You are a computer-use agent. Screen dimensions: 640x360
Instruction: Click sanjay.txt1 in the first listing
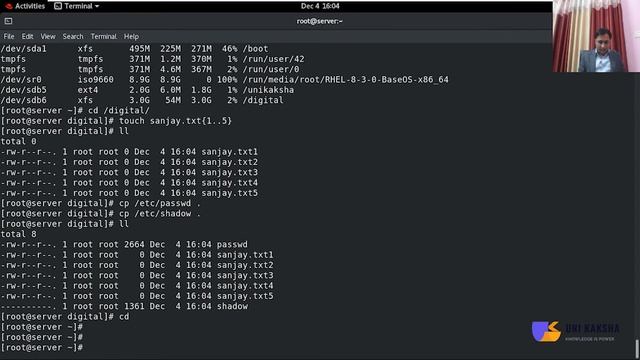click(229, 152)
